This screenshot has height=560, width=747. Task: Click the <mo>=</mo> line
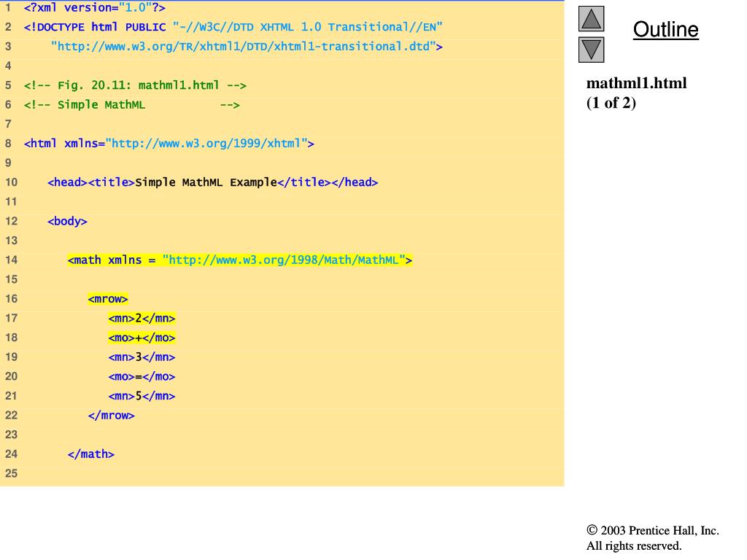pos(142,377)
